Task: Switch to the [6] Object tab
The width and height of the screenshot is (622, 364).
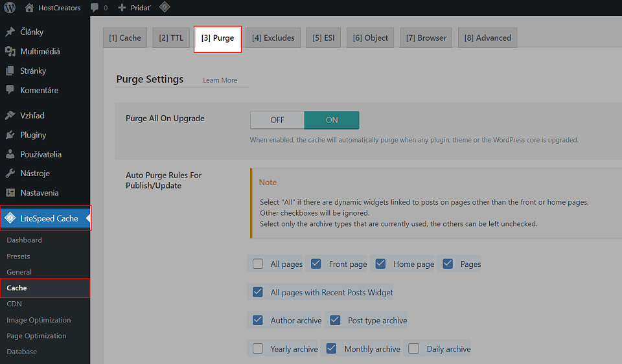Action: coord(370,38)
